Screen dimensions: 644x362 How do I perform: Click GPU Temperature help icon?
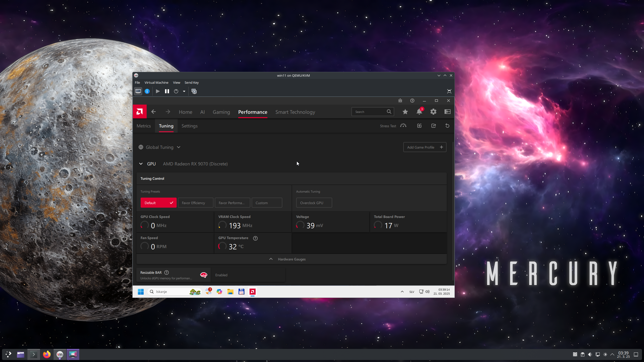point(255,238)
